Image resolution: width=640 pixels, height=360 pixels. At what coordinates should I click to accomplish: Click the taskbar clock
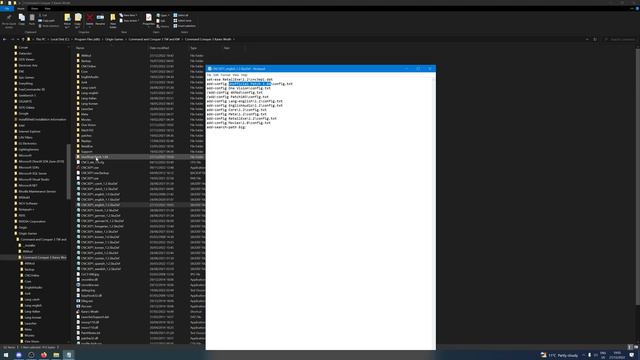617,355
